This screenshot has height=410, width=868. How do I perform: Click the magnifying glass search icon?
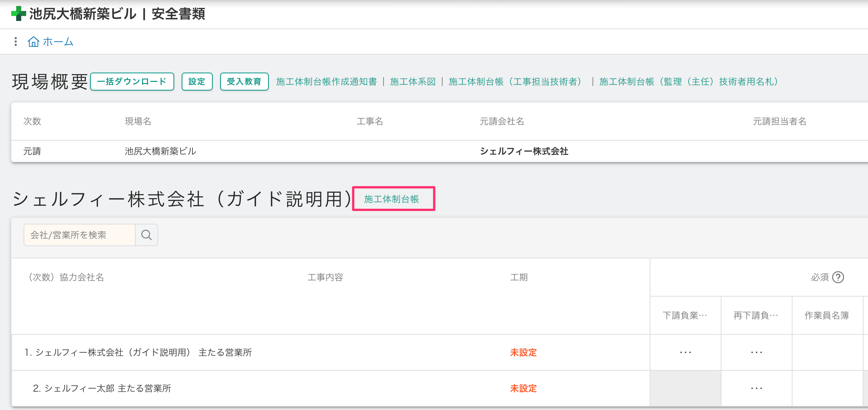(x=147, y=235)
